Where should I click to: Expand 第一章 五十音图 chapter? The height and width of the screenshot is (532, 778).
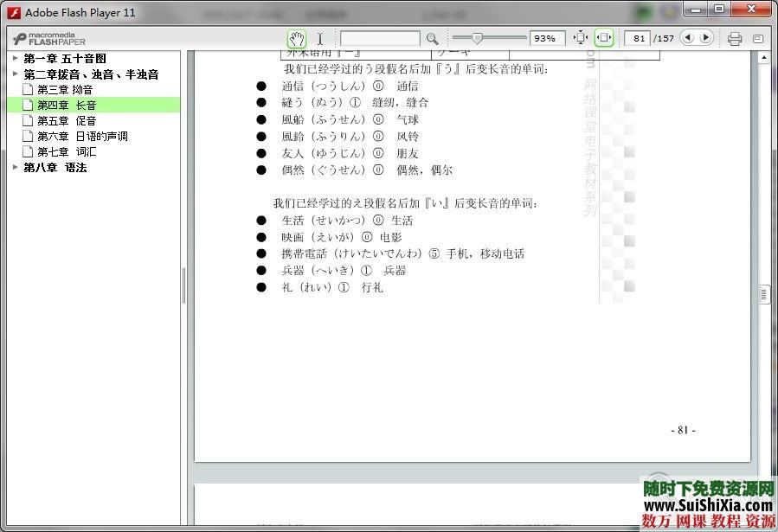coord(15,59)
